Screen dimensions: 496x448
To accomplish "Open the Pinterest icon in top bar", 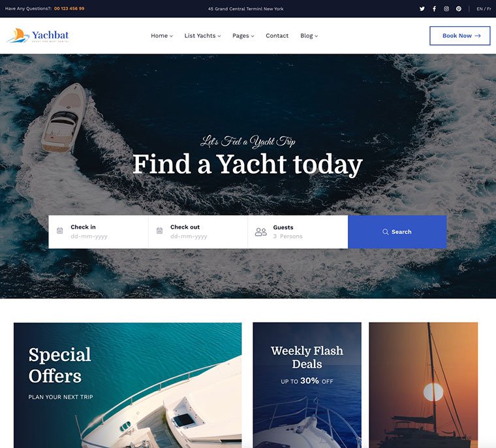I will pyautogui.click(x=459, y=9).
